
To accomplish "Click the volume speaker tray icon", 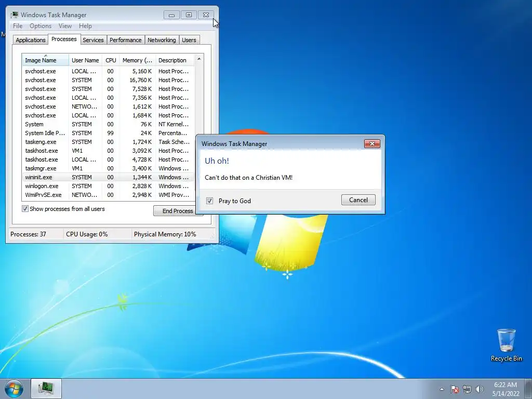I will [x=480, y=389].
